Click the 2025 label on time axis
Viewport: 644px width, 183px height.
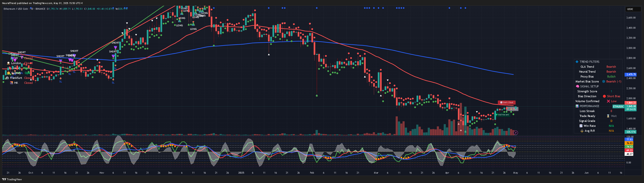click(241, 173)
